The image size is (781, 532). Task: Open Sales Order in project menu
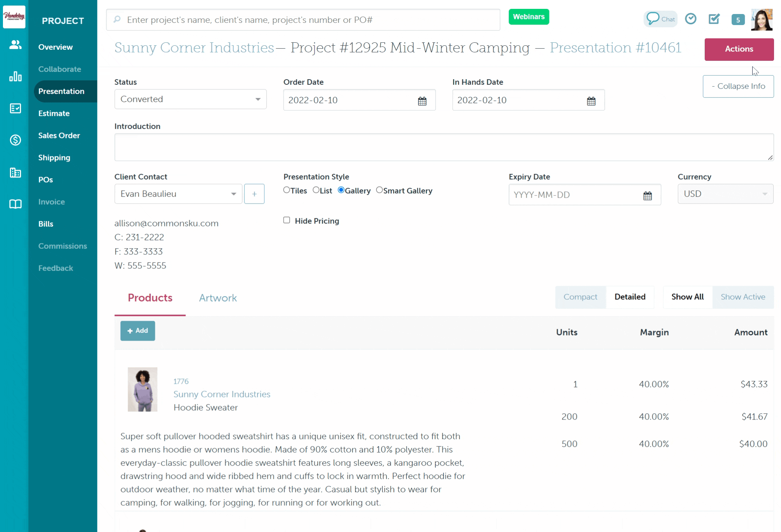59,135
